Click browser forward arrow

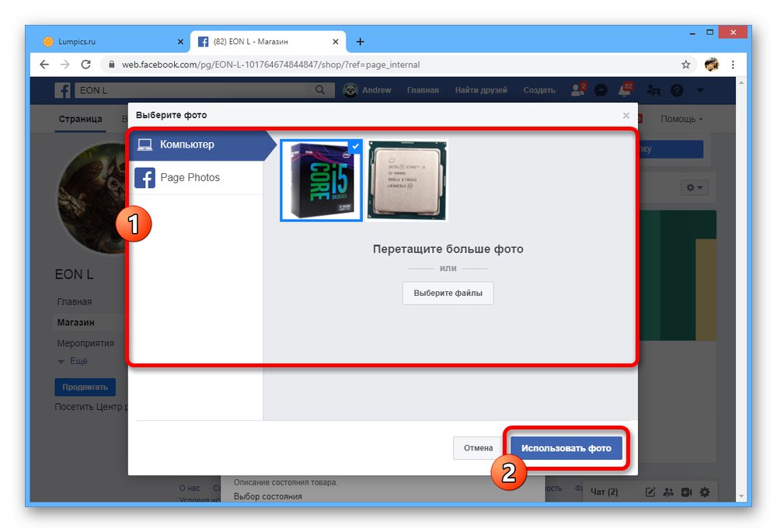[65, 64]
